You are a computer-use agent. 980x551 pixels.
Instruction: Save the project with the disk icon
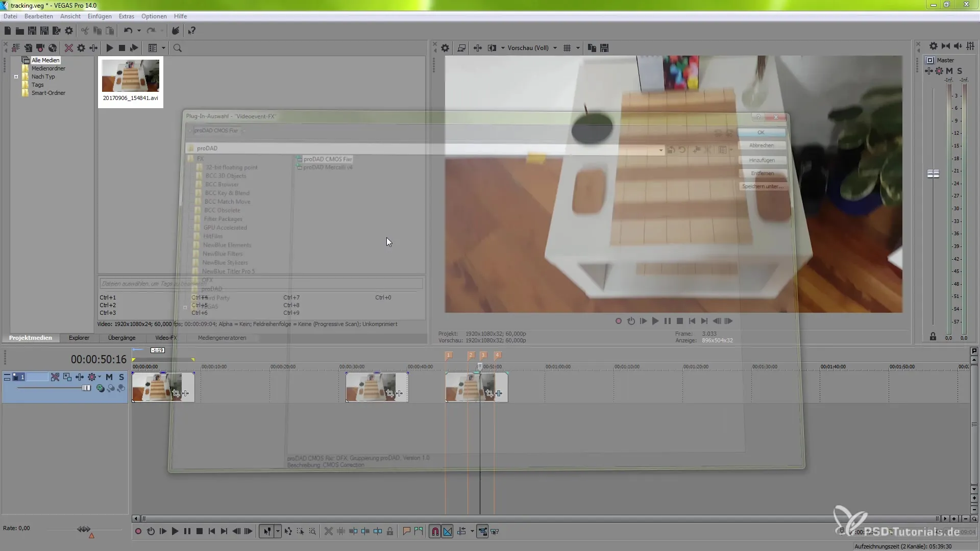click(x=32, y=31)
